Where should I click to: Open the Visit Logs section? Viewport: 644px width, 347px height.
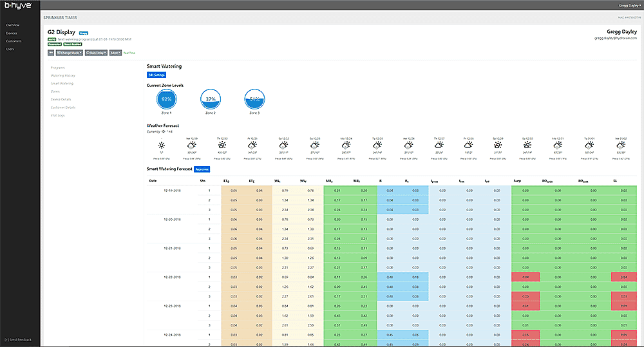58,115
